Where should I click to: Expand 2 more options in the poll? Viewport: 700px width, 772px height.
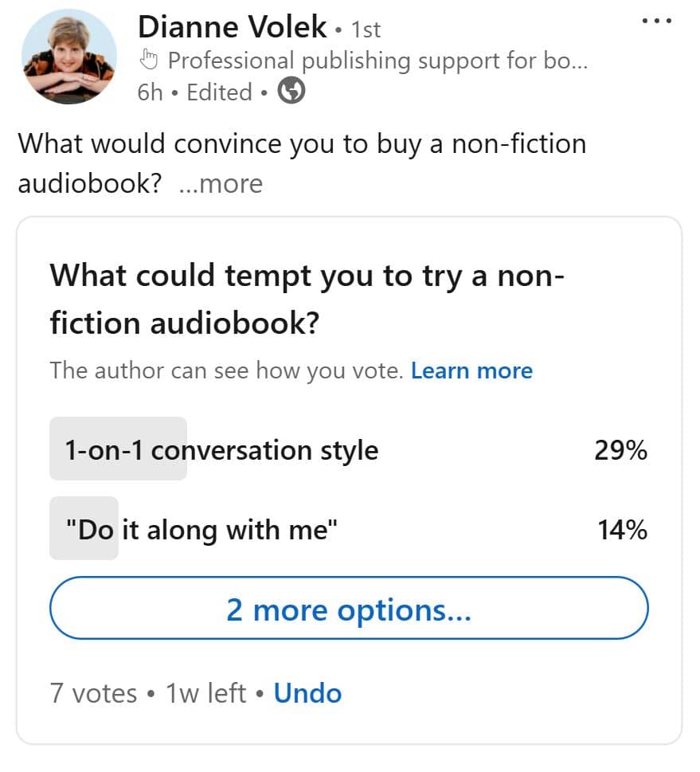pyautogui.click(x=349, y=609)
